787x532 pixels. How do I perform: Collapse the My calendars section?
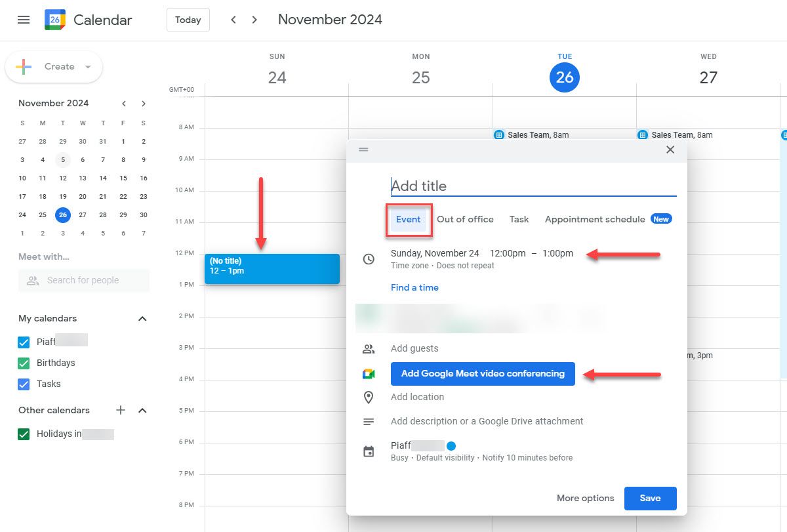[x=142, y=318]
